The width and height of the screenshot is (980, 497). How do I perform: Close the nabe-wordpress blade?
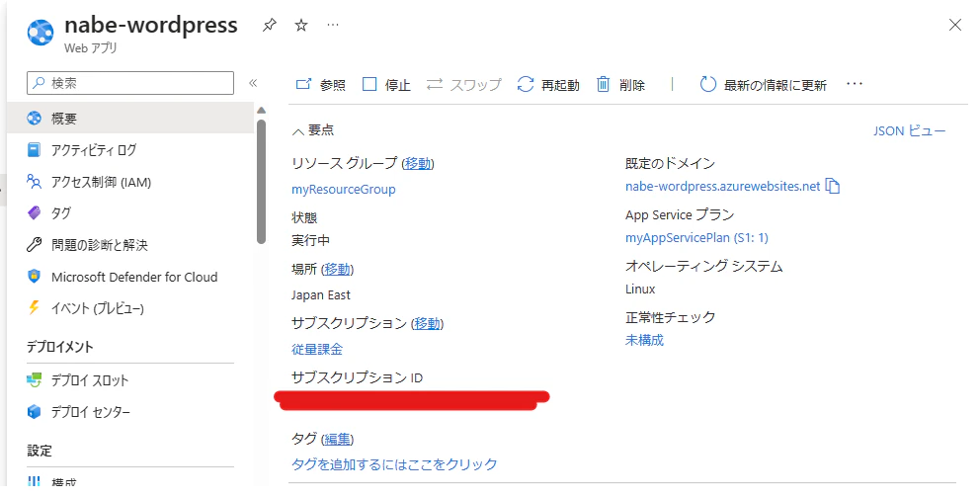[x=955, y=25]
